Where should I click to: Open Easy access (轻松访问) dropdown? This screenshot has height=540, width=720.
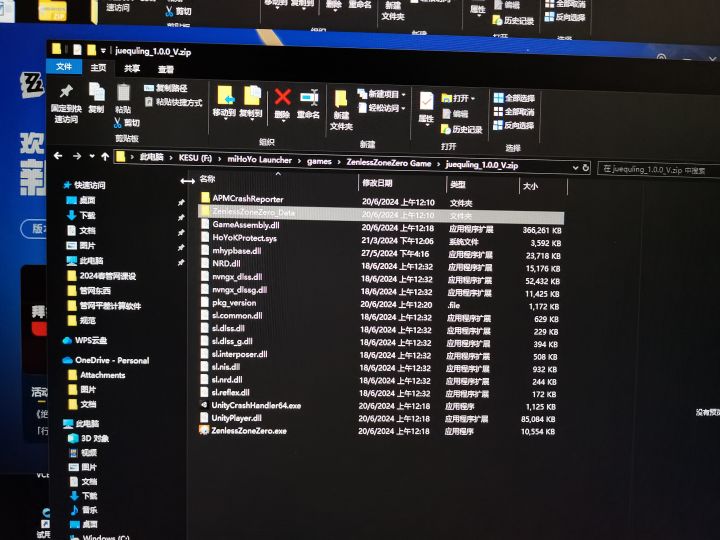tap(382, 108)
